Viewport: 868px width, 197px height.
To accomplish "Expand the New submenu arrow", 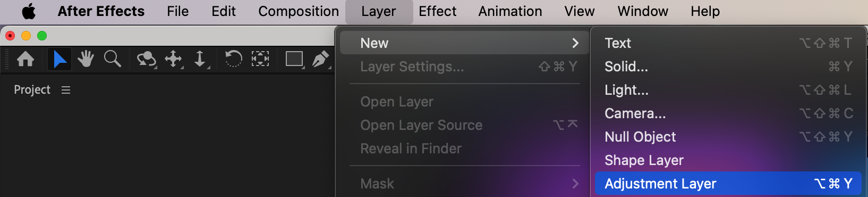I will pos(575,43).
